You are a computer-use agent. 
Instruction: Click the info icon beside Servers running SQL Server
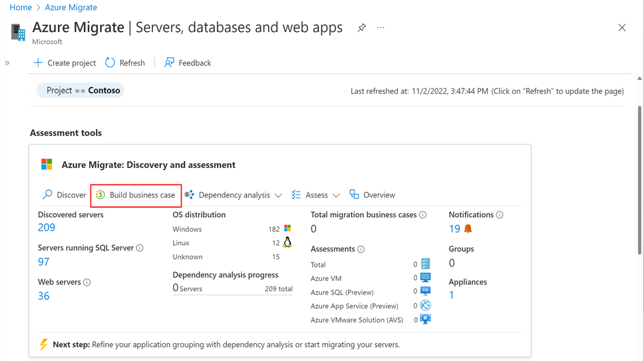pos(140,248)
